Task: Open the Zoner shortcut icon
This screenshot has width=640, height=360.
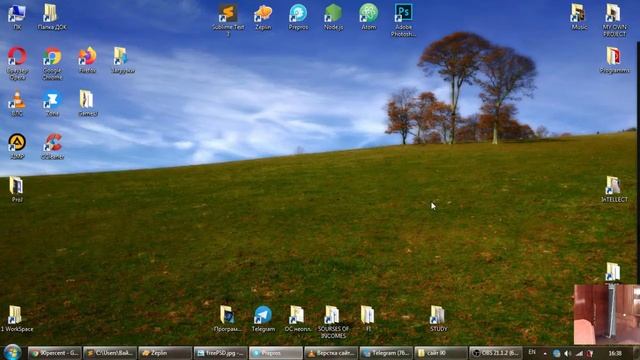Action: [52, 103]
